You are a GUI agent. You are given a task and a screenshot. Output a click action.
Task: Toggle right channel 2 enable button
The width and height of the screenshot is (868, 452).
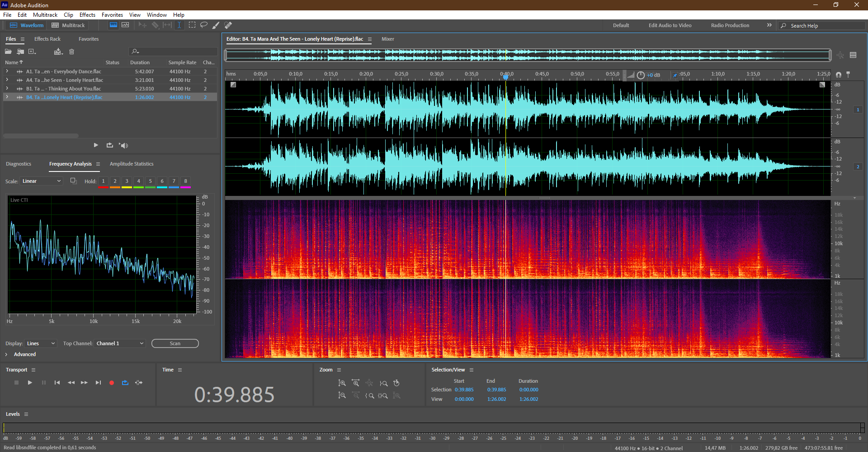point(858,167)
